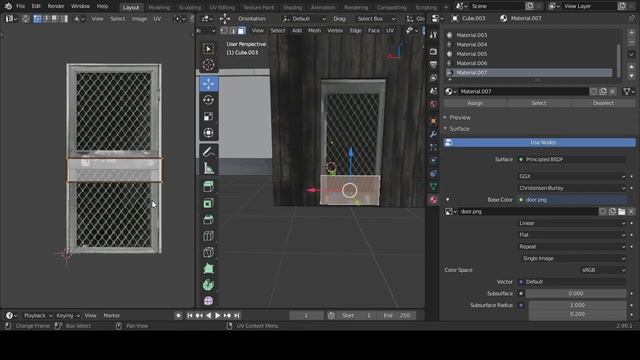Toggle pin in properties editor header
The height and width of the screenshot is (360, 640).
click(632, 18)
